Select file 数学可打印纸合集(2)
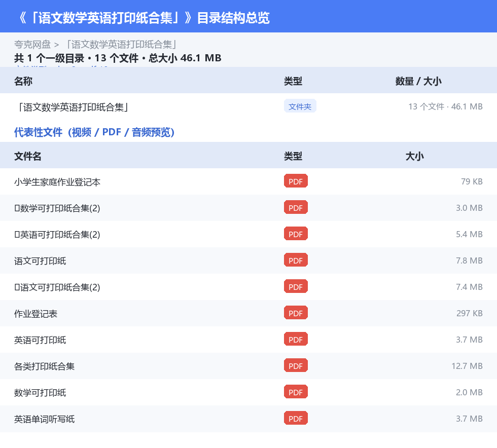 click(57, 208)
